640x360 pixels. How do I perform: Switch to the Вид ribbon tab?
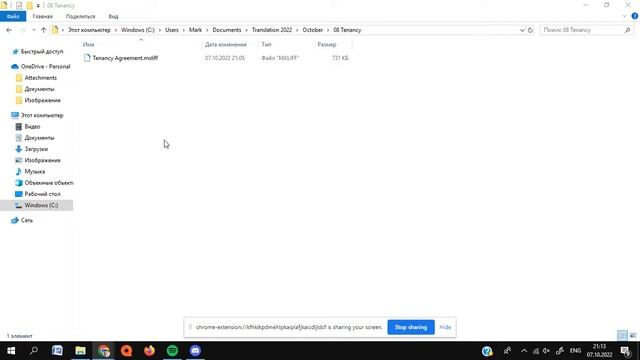pos(113,16)
